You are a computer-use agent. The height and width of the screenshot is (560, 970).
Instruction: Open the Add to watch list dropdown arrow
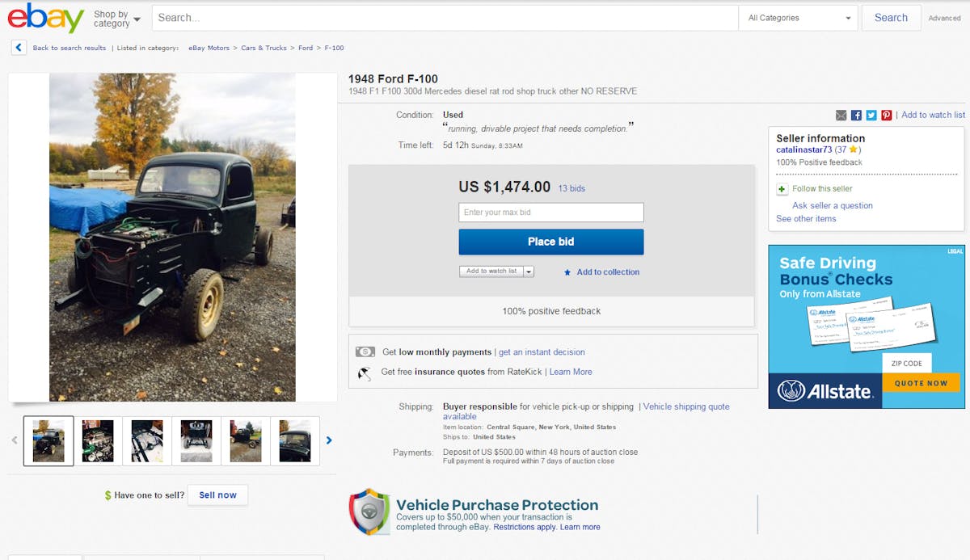(x=529, y=272)
